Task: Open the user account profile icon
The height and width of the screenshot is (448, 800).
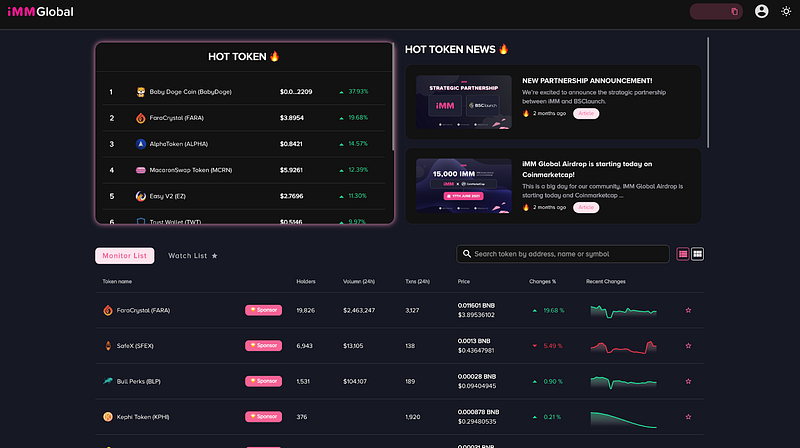Action: (761, 11)
